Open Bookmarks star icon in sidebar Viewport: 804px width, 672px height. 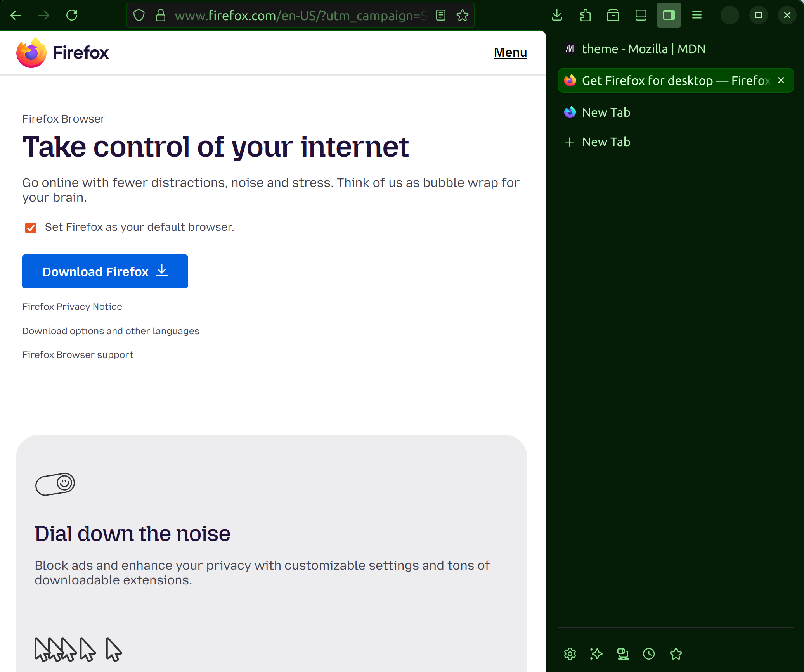[676, 654]
